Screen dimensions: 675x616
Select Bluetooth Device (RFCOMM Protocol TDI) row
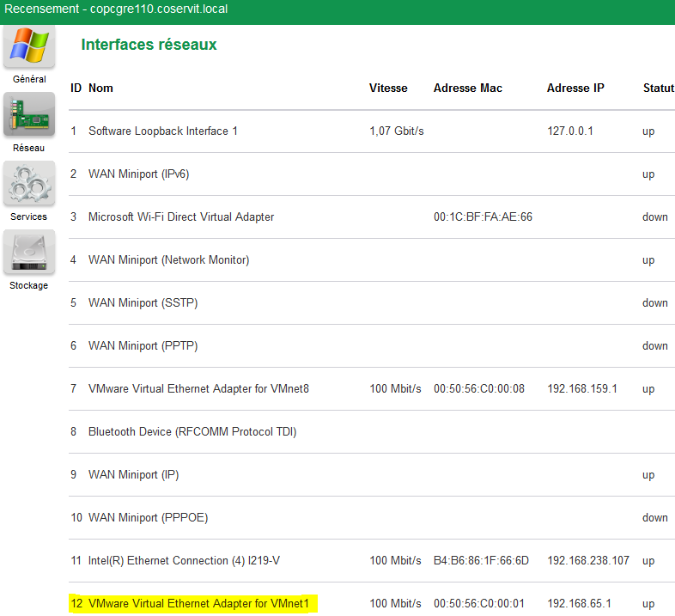click(x=372, y=431)
